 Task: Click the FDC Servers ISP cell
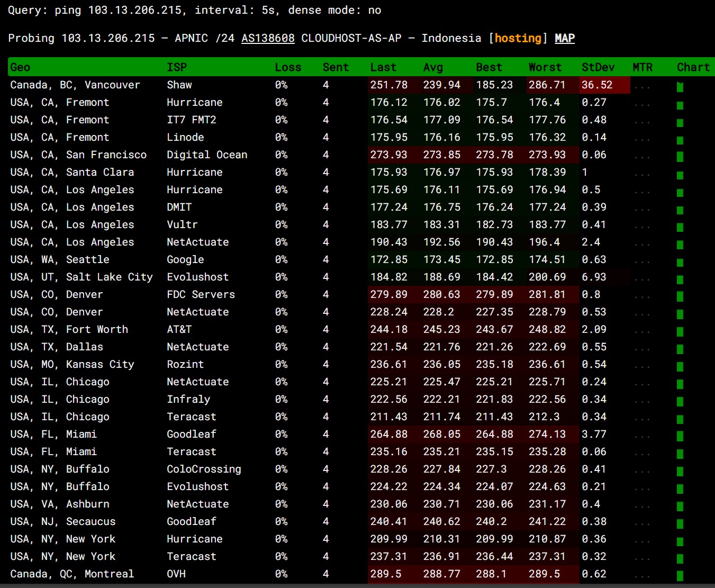[x=201, y=295]
